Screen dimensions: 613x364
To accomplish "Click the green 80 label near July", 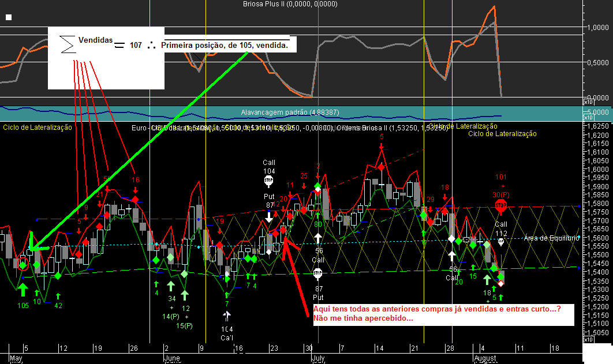I will point(318,224).
